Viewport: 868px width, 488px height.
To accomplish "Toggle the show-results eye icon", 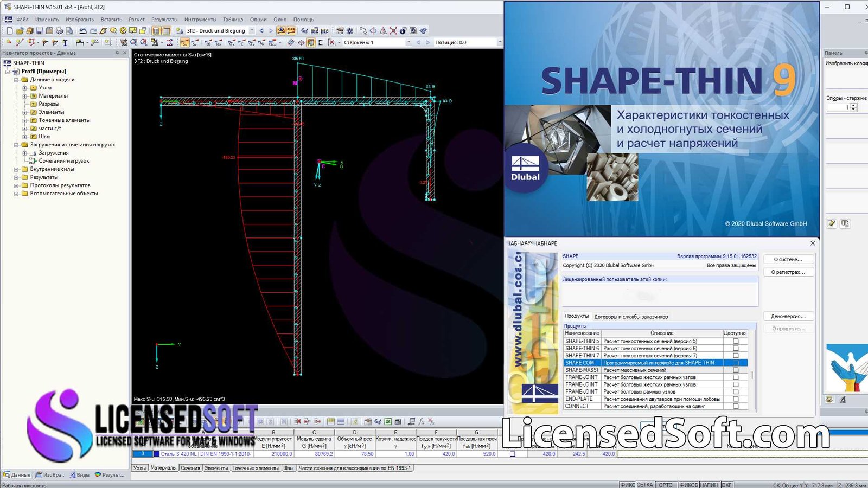I will coord(281,31).
